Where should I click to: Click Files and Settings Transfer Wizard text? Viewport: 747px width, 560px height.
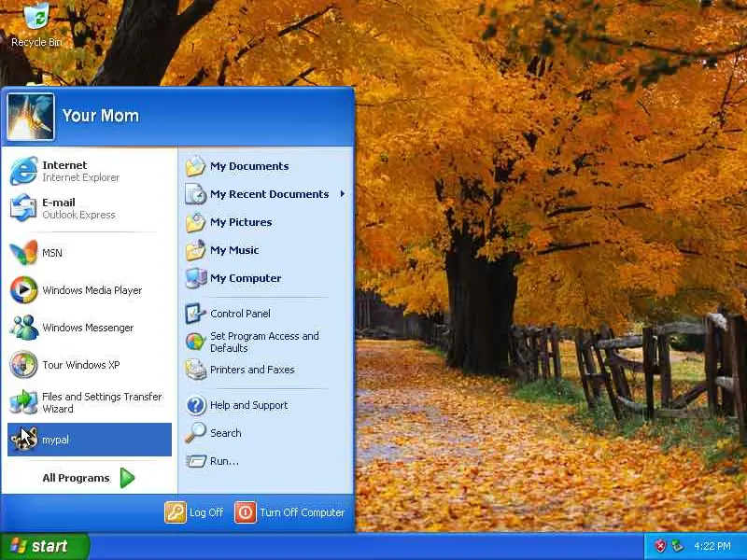click(102, 402)
